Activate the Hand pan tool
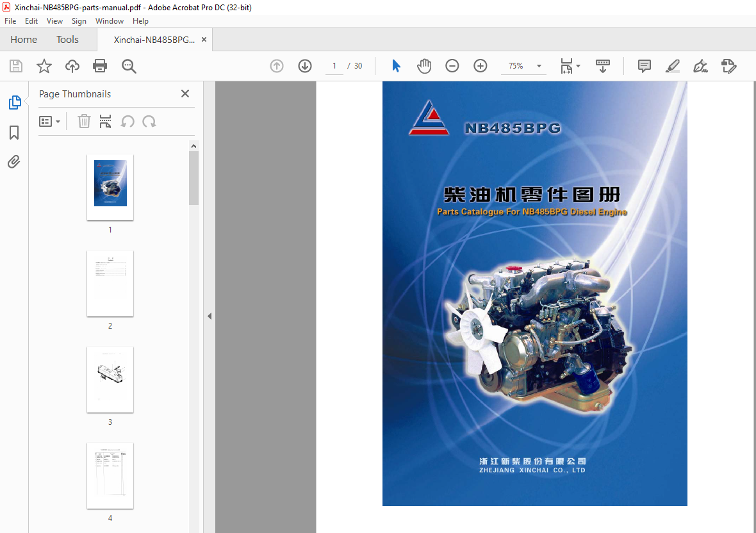 (423, 66)
